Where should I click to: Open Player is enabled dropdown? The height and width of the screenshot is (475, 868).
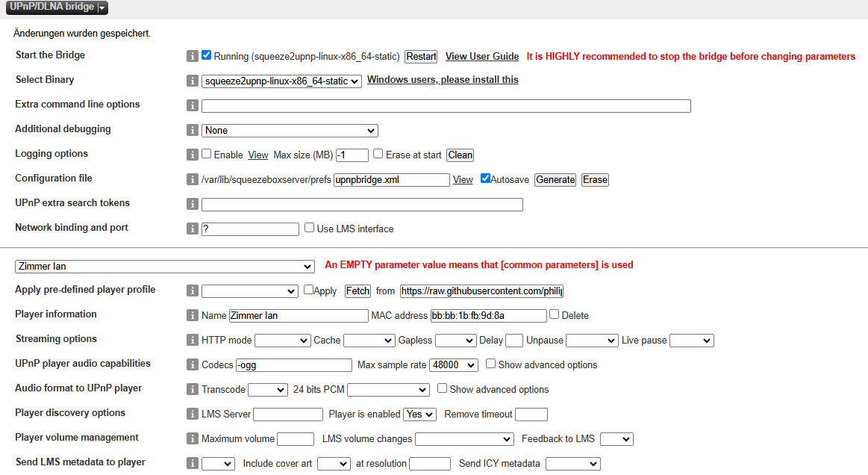419,414
